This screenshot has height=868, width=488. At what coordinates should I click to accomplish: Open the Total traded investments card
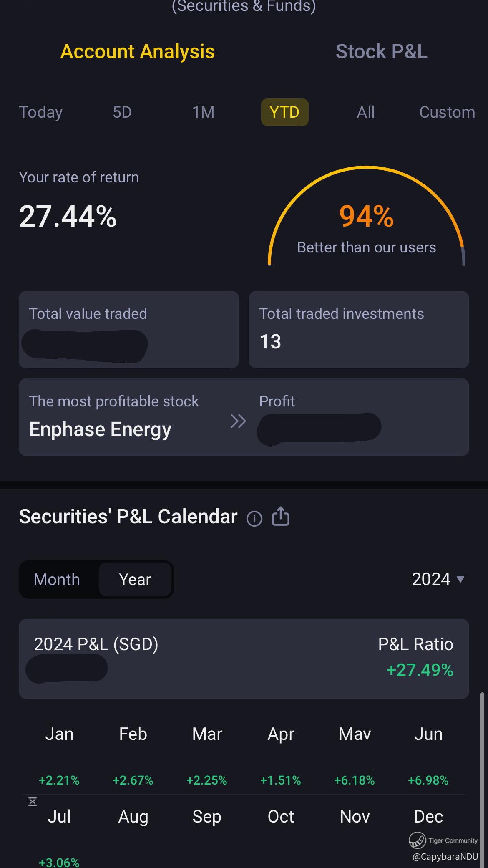pyautogui.click(x=359, y=330)
